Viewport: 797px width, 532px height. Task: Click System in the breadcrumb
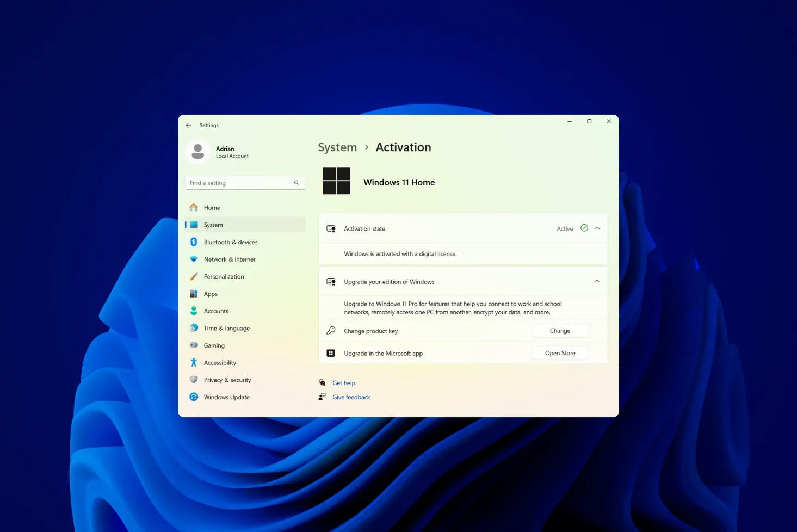pyautogui.click(x=337, y=147)
